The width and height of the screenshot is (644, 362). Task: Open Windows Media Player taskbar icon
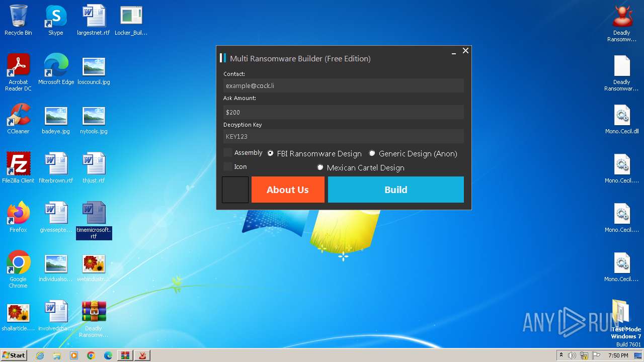coord(74,355)
